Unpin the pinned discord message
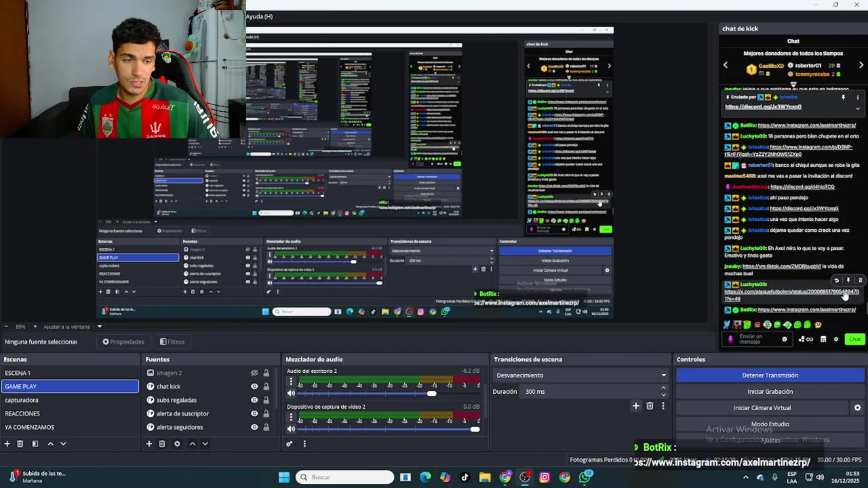868x488 pixels. tap(844, 98)
